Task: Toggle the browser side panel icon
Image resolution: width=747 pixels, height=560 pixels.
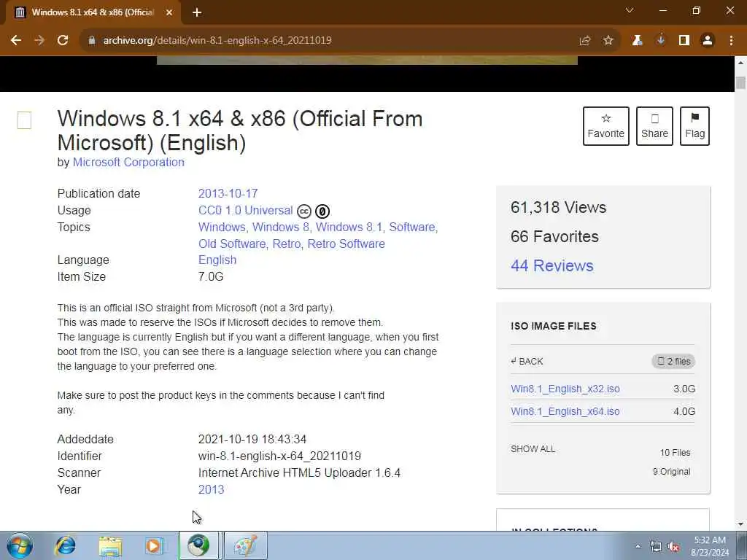Action: [x=684, y=41]
